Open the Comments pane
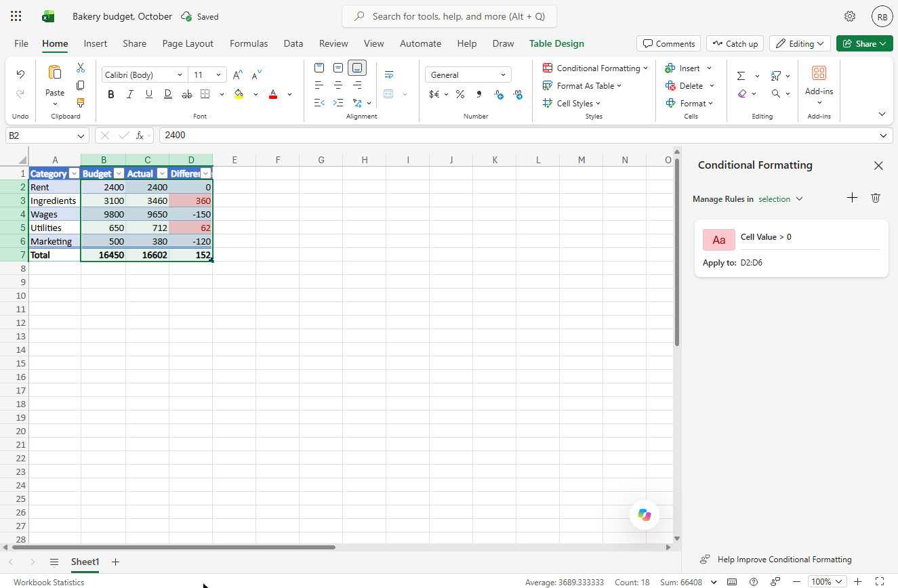 (x=669, y=43)
